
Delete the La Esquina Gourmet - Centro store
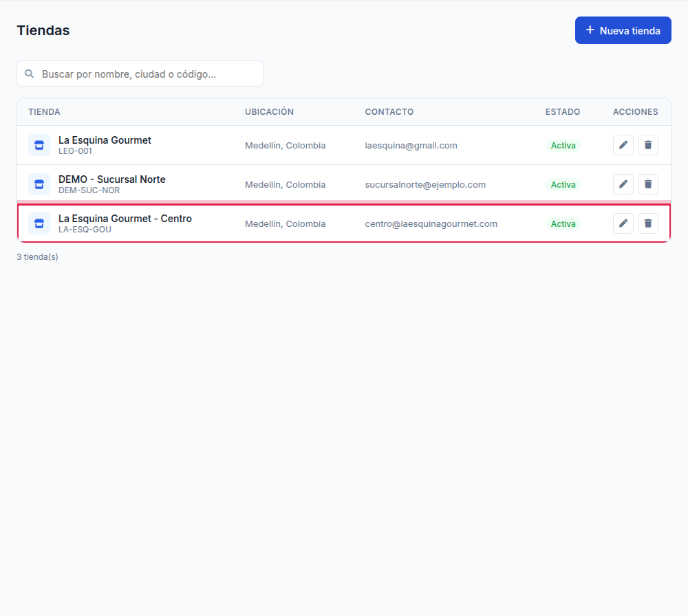[x=648, y=223]
